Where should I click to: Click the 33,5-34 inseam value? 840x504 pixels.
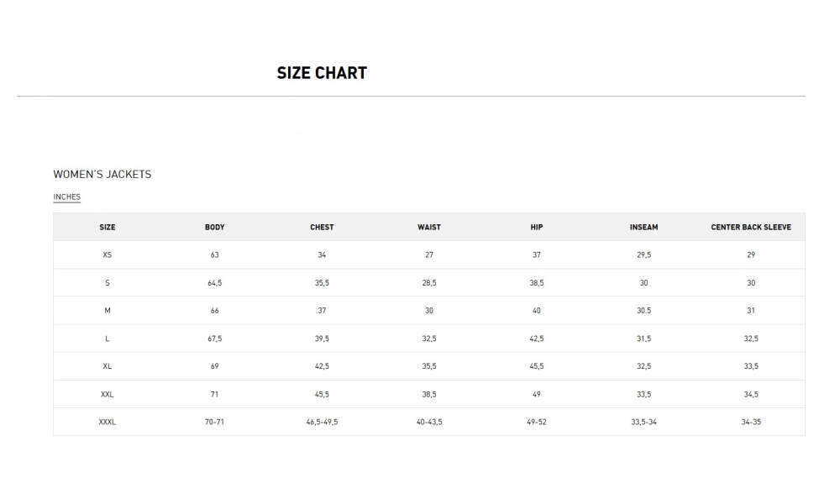tap(644, 422)
